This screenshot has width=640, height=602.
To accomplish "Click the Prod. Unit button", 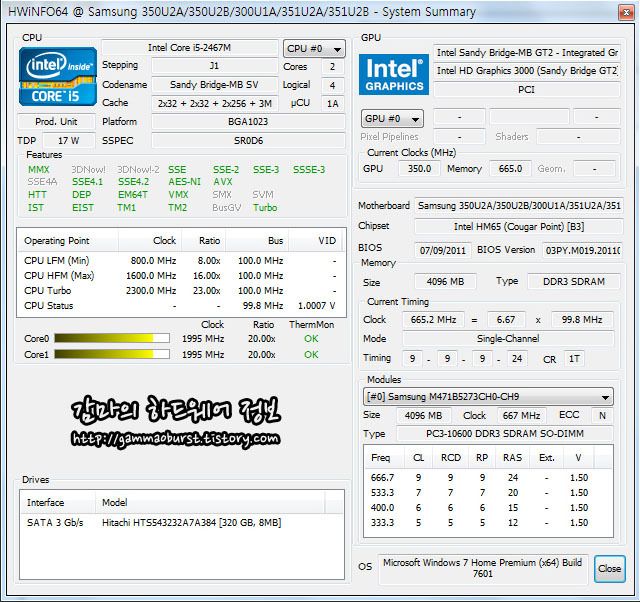I will (x=56, y=122).
